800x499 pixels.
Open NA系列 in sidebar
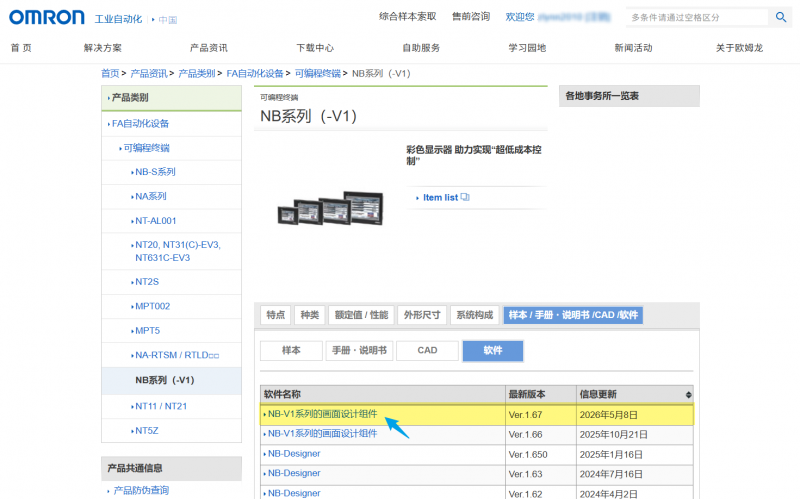151,196
